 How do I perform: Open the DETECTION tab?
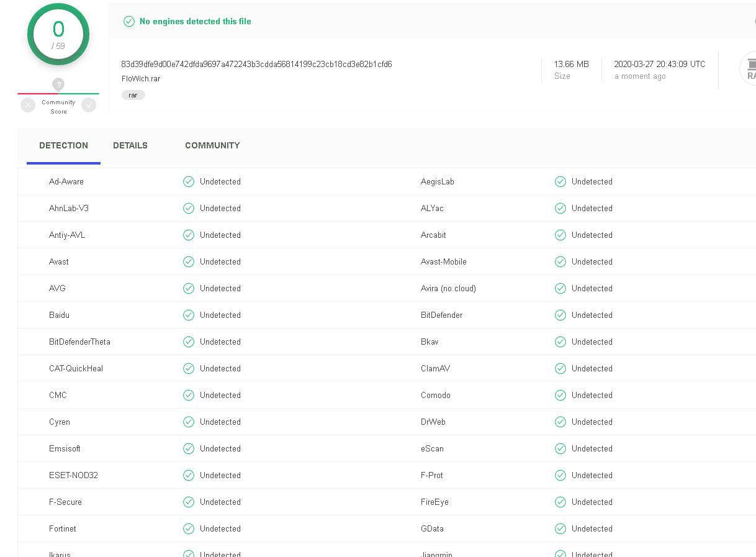(63, 145)
